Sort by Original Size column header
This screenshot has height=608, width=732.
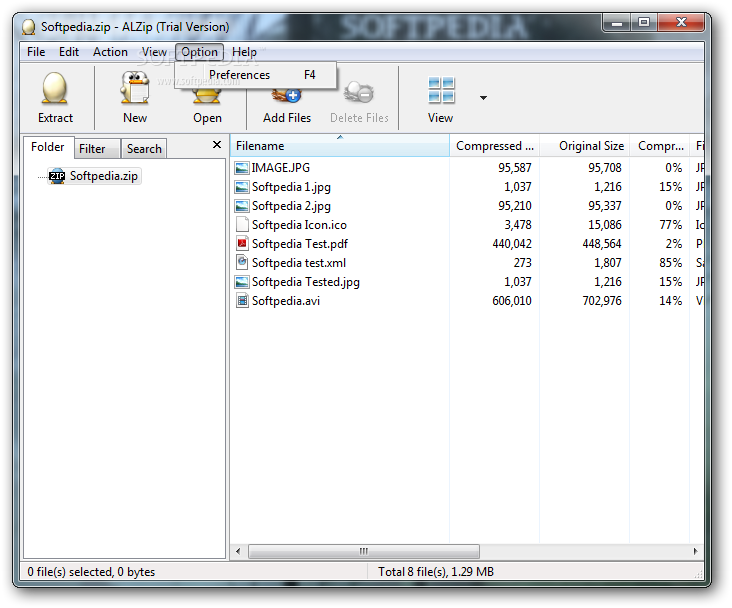[x=584, y=146]
